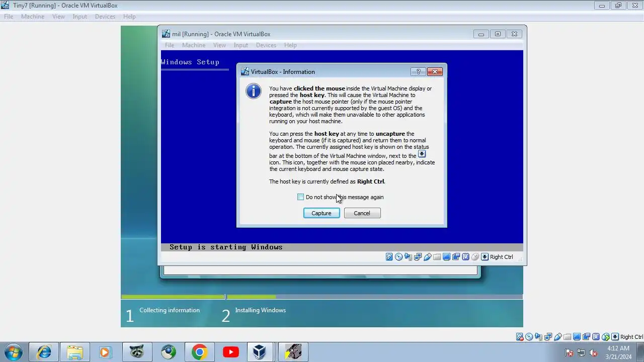
Task: Click display icon in mil status bar
Action: [446, 257]
